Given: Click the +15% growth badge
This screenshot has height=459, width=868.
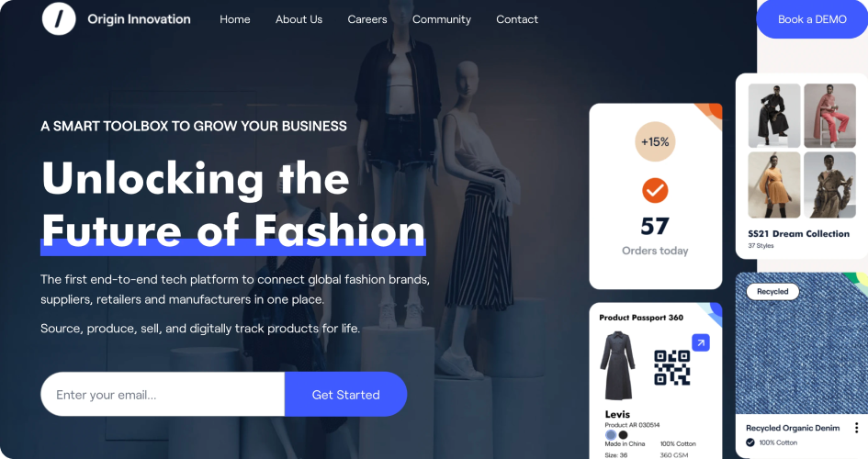Looking at the screenshot, I should (655, 141).
